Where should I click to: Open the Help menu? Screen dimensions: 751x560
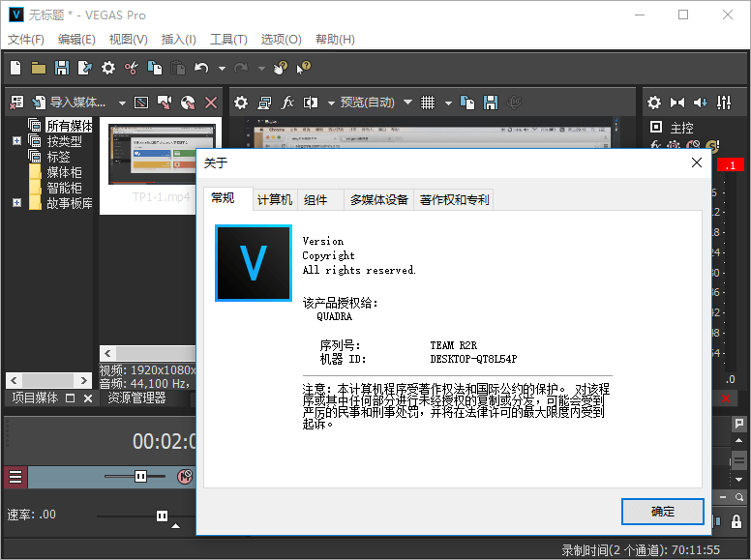[335, 40]
